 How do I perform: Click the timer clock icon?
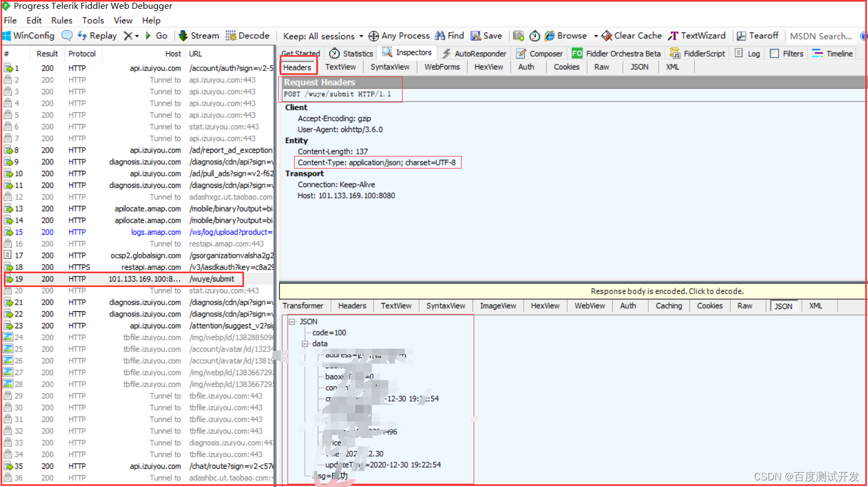pyautogui.click(x=535, y=36)
